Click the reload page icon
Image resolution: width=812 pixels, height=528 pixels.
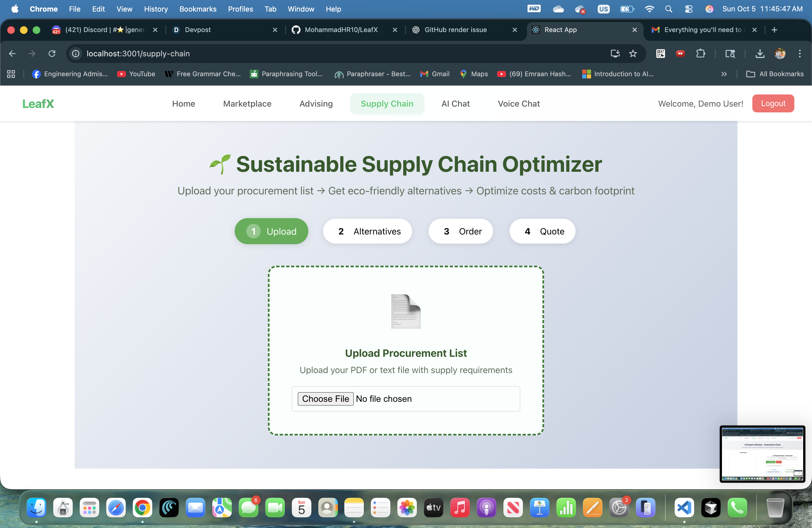tap(52, 54)
